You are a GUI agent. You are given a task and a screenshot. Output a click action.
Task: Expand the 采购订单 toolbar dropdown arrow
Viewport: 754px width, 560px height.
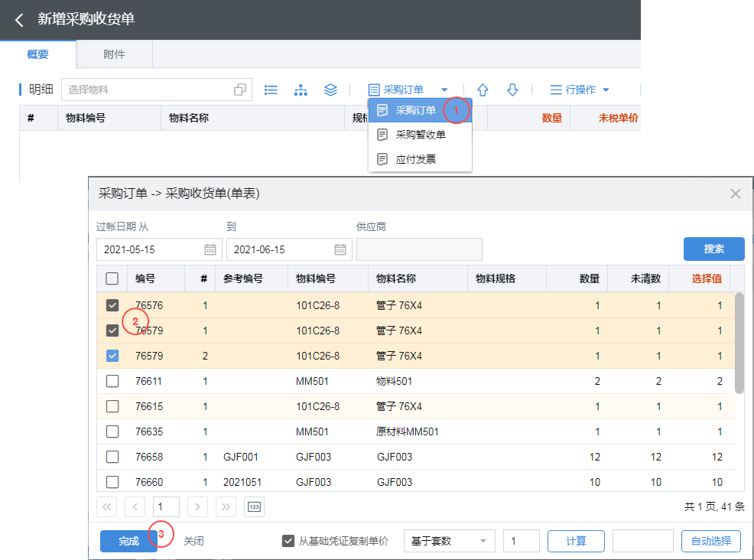point(444,90)
